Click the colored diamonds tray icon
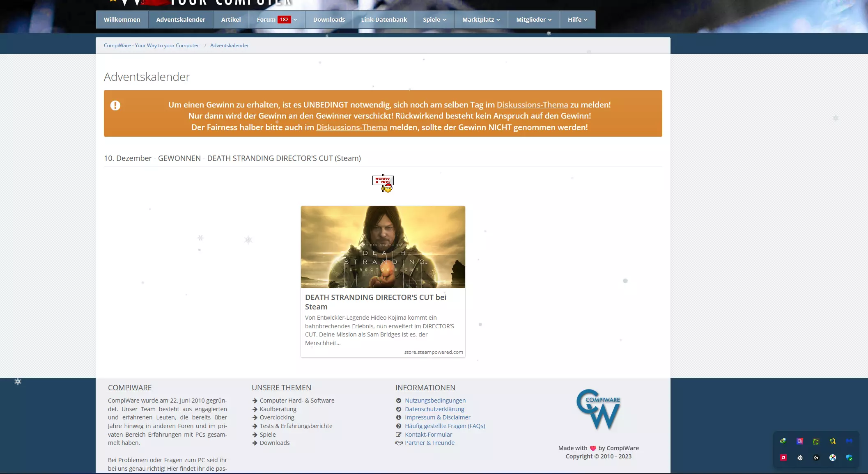 click(x=833, y=458)
